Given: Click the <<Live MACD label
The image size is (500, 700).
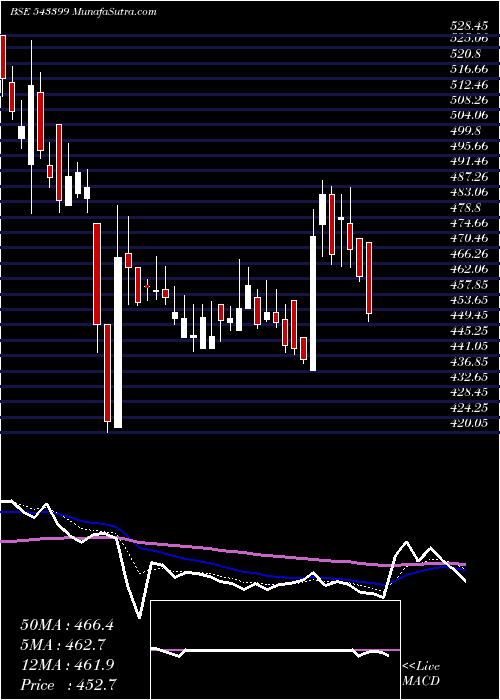Looking at the screenshot, I should click(421, 674).
